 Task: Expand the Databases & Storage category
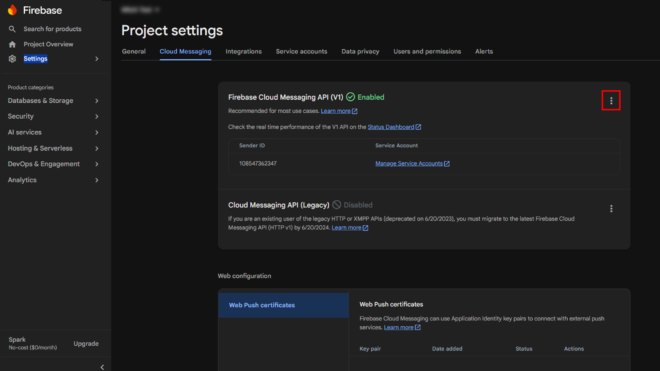(97, 101)
